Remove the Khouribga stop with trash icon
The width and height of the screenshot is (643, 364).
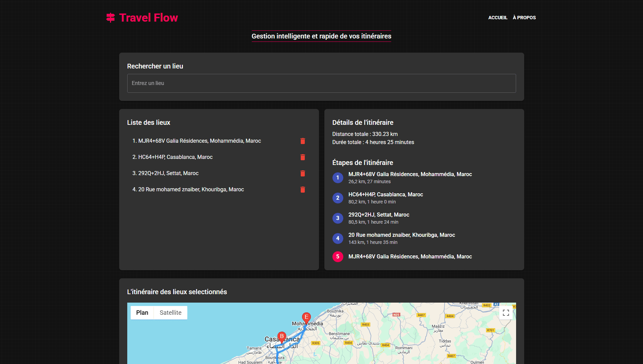pyautogui.click(x=302, y=190)
